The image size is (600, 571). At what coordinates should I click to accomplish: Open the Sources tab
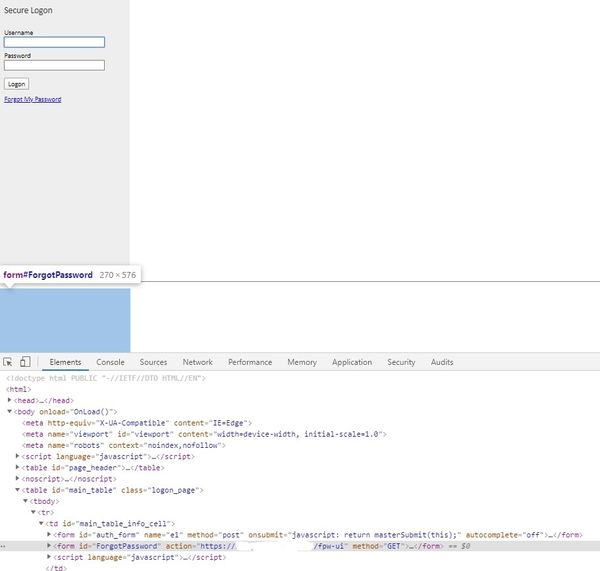tap(153, 362)
